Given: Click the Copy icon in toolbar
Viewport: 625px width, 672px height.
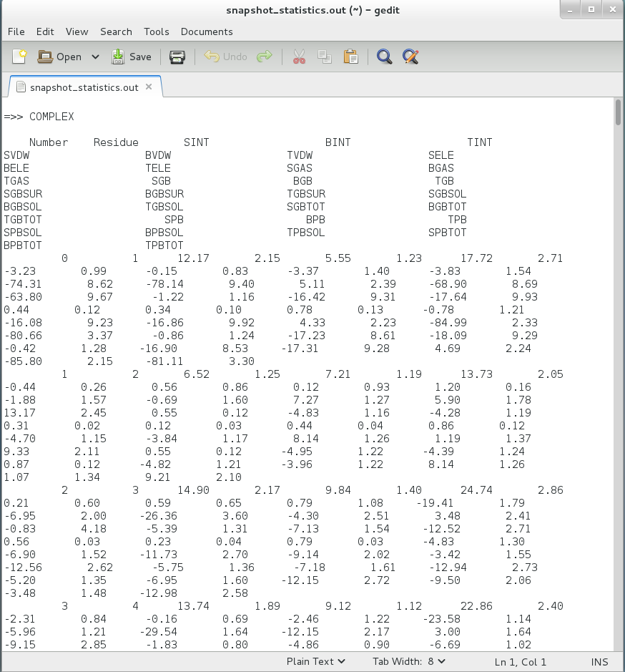Looking at the screenshot, I should [x=325, y=57].
